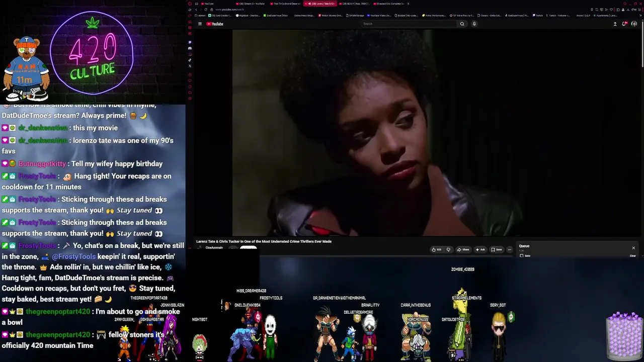Like the video with thumbs up
Screen dimensions: 644x362
point(436,249)
